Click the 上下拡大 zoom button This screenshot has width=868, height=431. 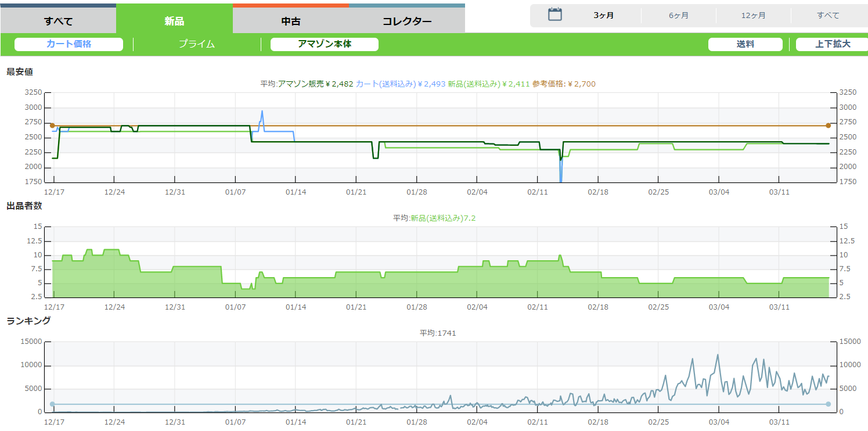pyautogui.click(x=832, y=44)
